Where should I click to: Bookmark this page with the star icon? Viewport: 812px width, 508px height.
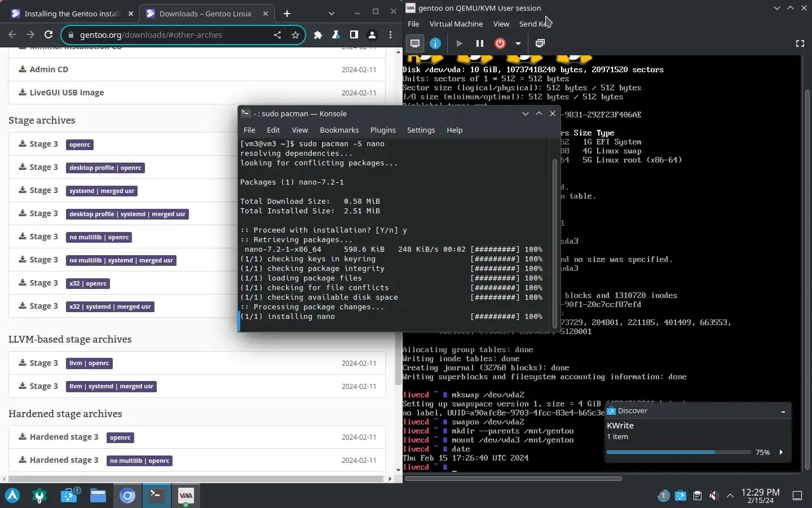295,35
